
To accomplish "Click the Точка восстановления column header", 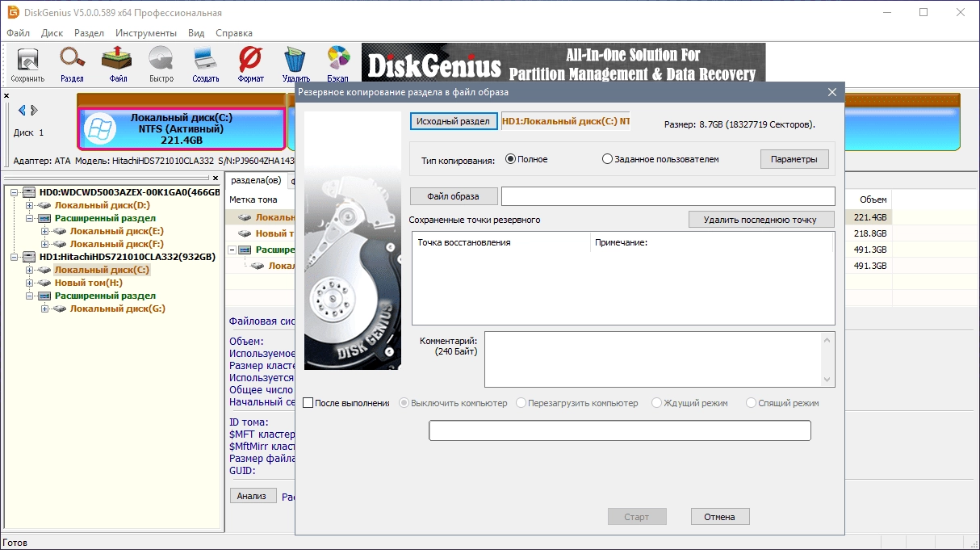I will 500,242.
